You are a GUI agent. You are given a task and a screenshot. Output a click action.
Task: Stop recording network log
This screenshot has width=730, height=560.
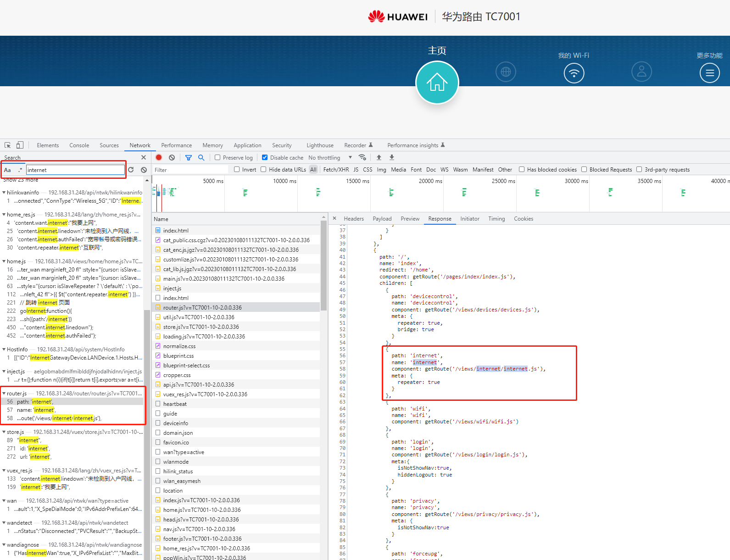pyautogui.click(x=159, y=157)
